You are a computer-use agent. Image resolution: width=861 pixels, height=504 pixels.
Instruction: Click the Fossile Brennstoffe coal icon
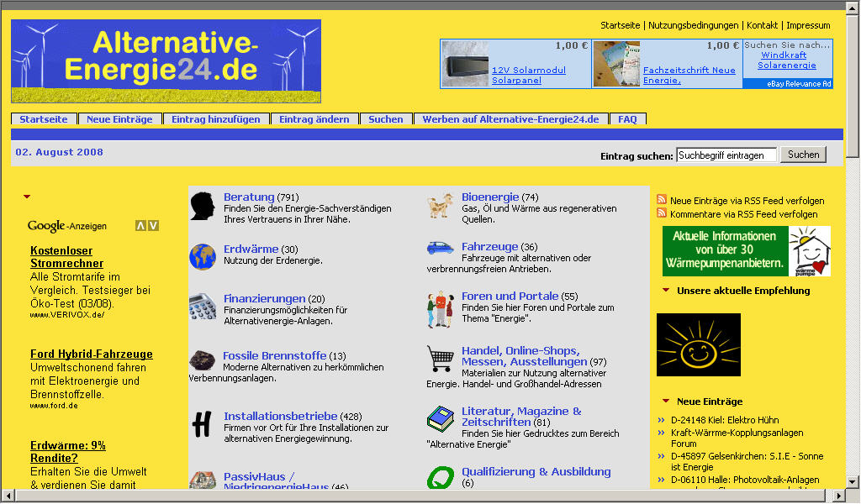tap(202, 360)
